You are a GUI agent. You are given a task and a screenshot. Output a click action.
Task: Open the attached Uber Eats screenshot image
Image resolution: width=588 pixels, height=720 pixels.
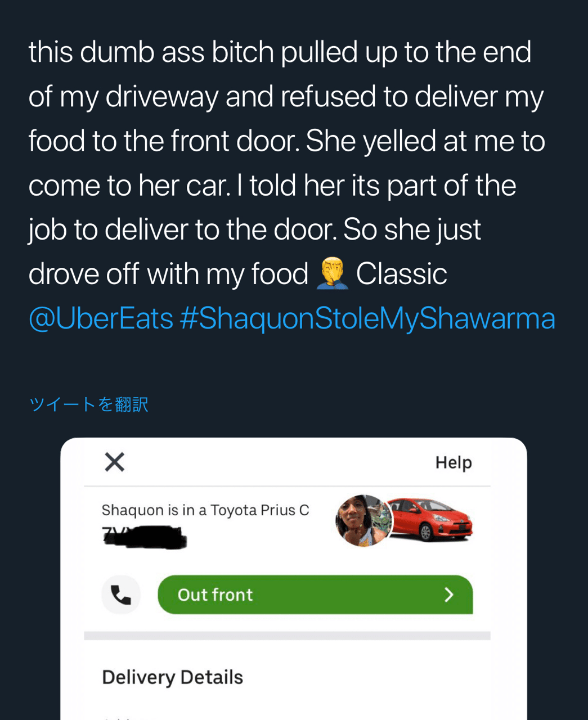click(x=294, y=579)
